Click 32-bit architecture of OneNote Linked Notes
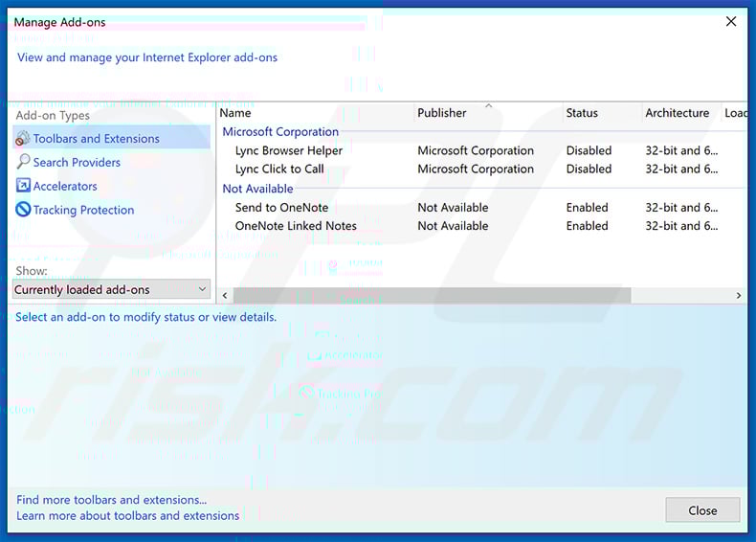The height and width of the screenshot is (542, 756). [x=681, y=226]
